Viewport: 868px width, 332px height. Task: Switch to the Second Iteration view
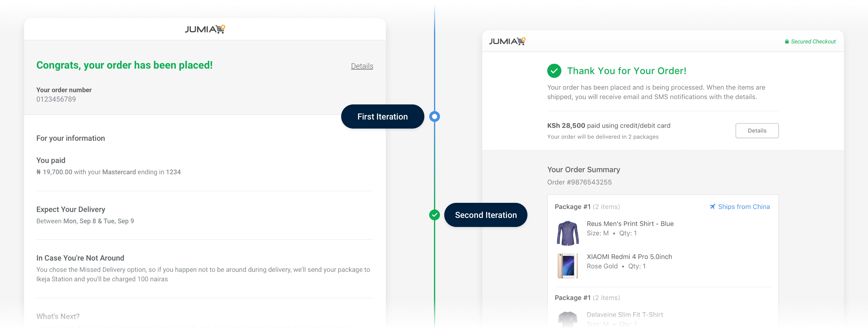coord(486,214)
